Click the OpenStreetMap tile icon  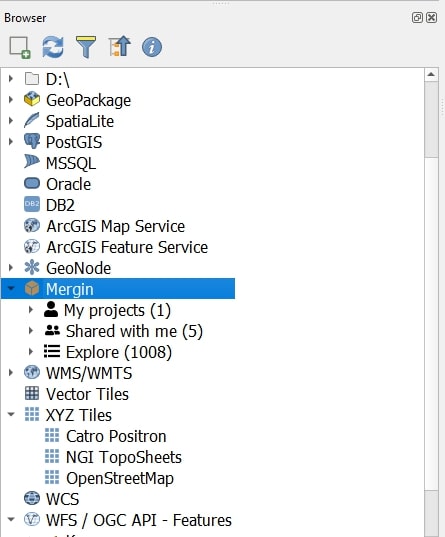(x=52, y=477)
